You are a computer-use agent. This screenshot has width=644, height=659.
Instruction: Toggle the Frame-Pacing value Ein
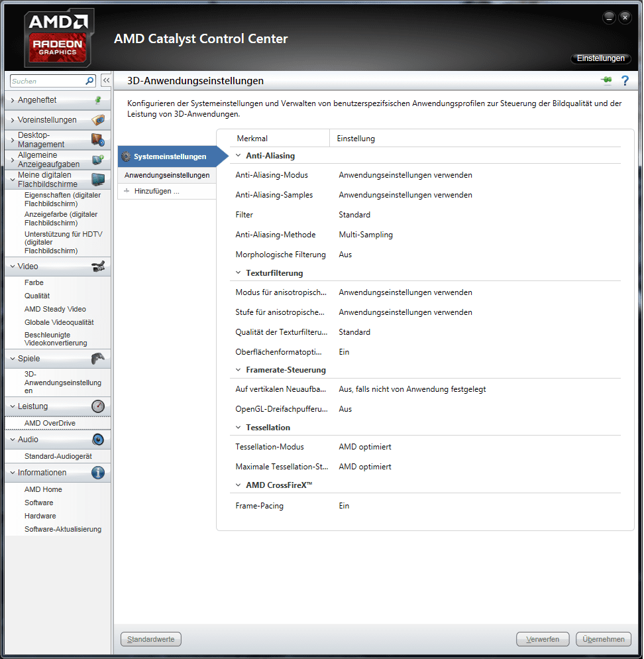[x=344, y=506]
